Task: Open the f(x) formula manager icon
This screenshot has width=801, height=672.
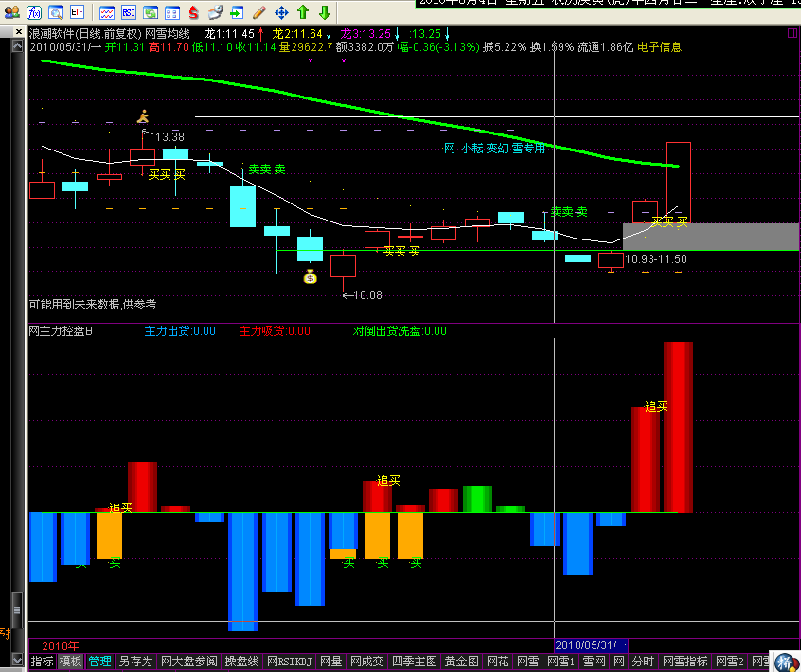Action: 34,12
